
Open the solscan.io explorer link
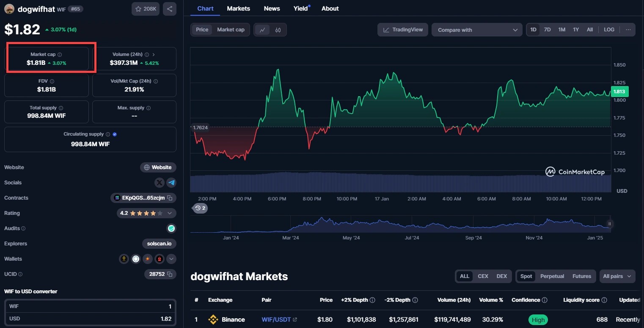click(159, 244)
